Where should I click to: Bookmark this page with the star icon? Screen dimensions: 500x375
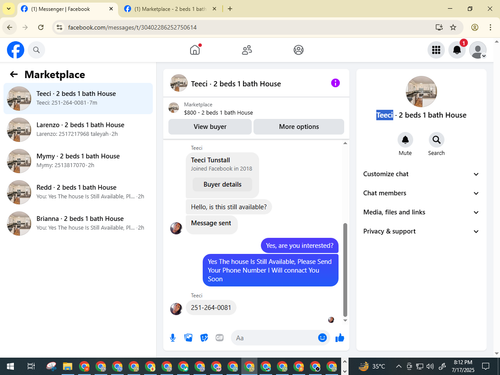pyautogui.click(x=453, y=27)
